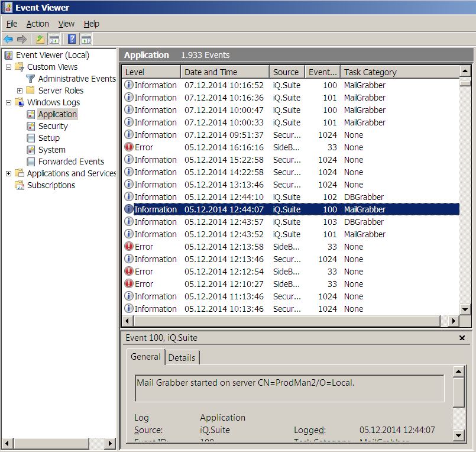Collapse the Custom Views tree node
The image size is (476, 452).
pos(9,67)
